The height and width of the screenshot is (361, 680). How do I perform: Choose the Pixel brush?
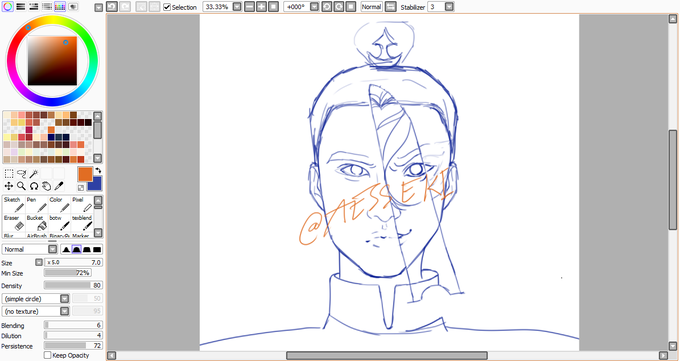pyautogui.click(x=82, y=204)
